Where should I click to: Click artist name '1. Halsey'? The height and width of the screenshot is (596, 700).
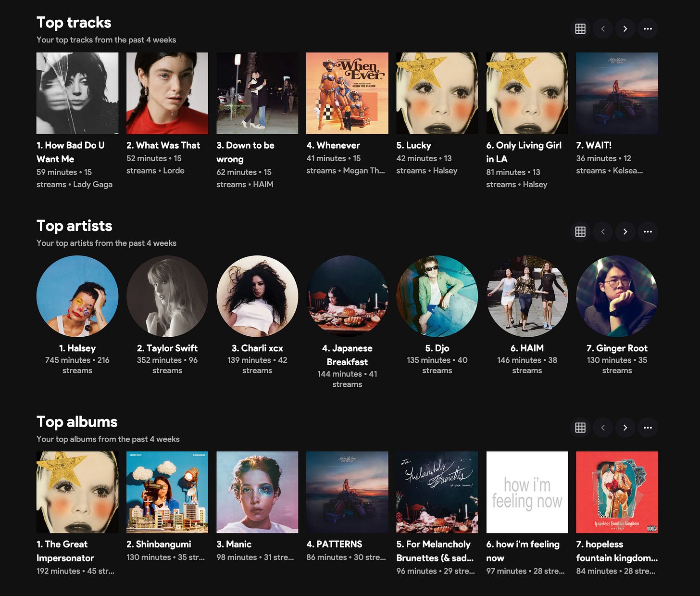point(77,348)
